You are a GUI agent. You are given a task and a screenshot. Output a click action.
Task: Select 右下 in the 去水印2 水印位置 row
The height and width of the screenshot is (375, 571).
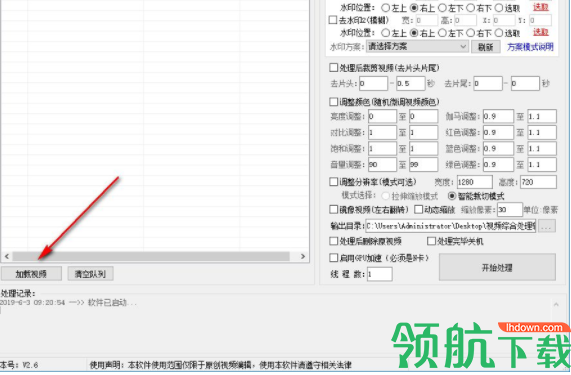(470, 33)
